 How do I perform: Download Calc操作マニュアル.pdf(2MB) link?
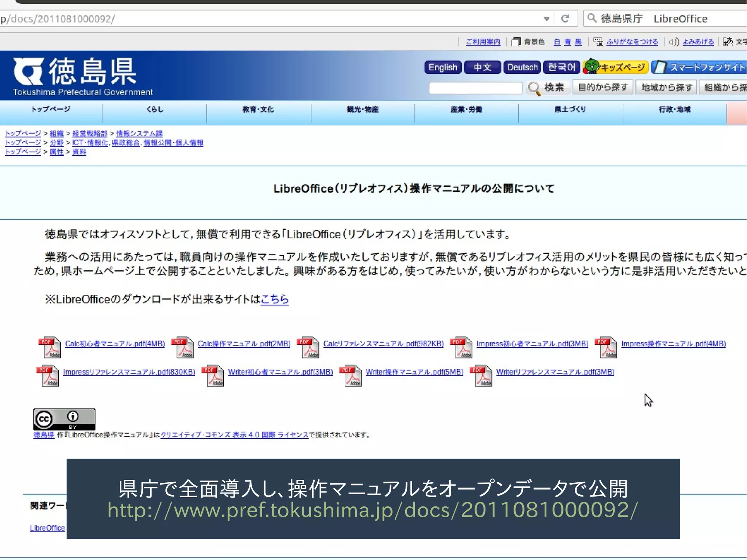click(244, 344)
